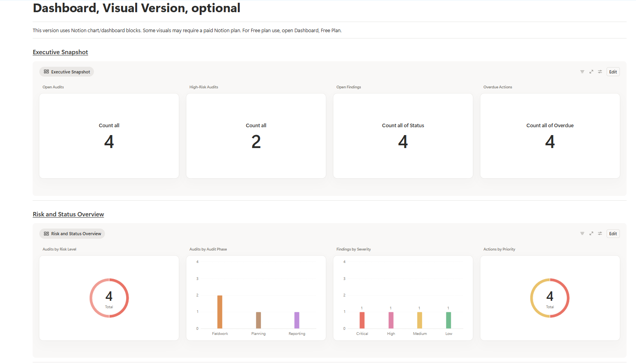The height and width of the screenshot is (364, 636).
Task: Click 'Count all of Overdue' text
Action: coord(550,126)
